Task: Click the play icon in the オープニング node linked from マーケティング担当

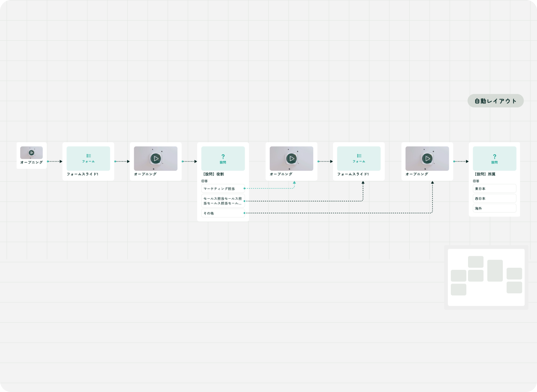Action: coord(291,158)
